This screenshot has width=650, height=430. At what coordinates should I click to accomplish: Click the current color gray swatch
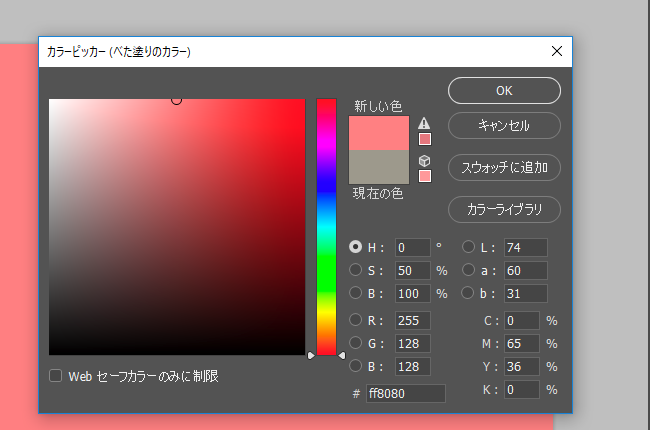(379, 167)
